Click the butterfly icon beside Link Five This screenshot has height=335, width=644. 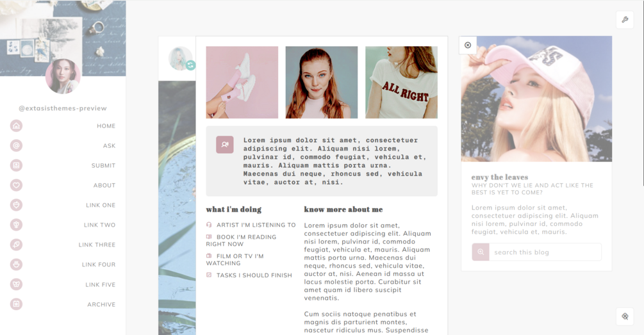16,284
